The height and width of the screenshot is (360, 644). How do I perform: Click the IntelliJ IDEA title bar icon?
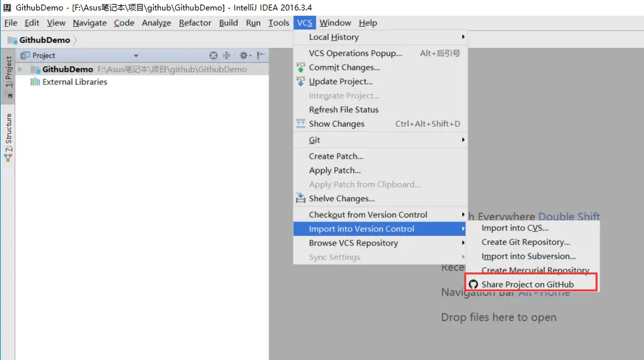7,7
